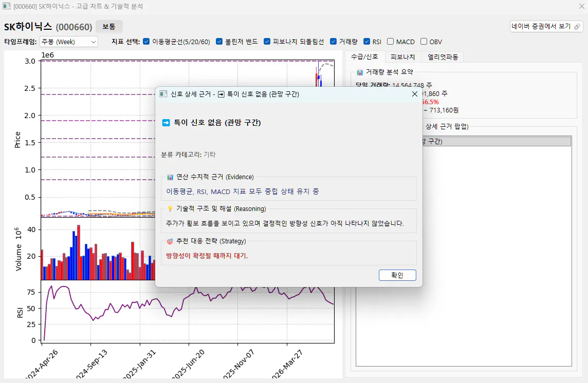The height and width of the screenshot is (383, 588).
Task: Click the target icon next to Strategy heading
Action: pyautogui.click(x=170, y=241)
